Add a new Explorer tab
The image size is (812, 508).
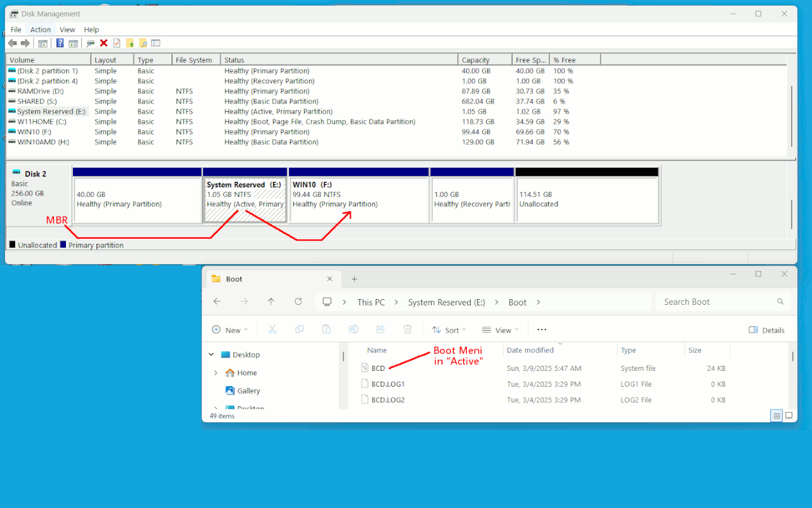pyautogui.click(x=355, y=279)
